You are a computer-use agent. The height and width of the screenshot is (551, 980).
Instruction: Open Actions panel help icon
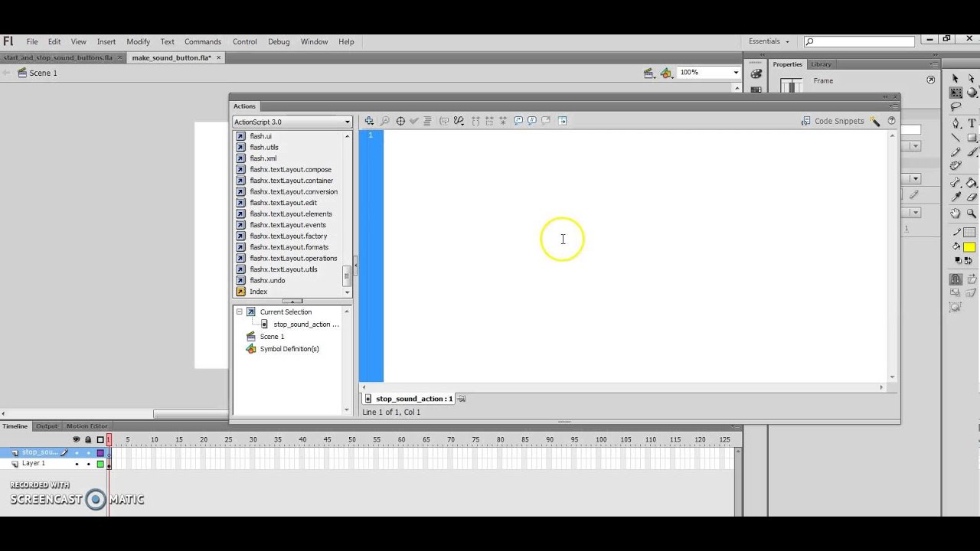tap(891, 121)
